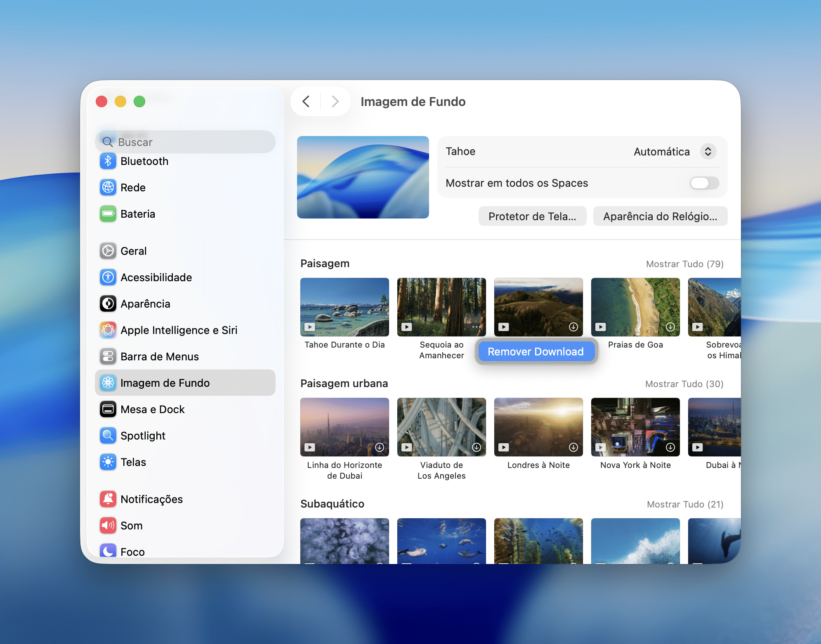Image resolution: width=821 pixels, height=644 pixels.
Task: Click the Apple Intelligence e Siri icon
Action: (108, 330)
